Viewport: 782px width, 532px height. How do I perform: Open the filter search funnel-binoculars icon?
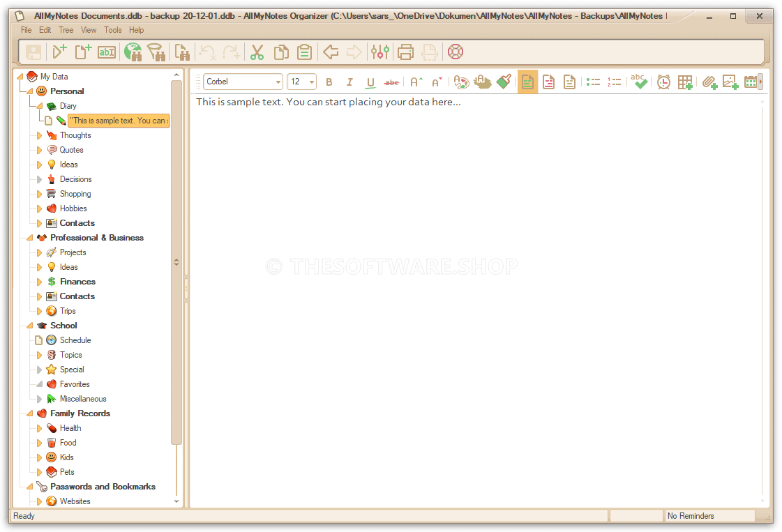pos(156,52)
